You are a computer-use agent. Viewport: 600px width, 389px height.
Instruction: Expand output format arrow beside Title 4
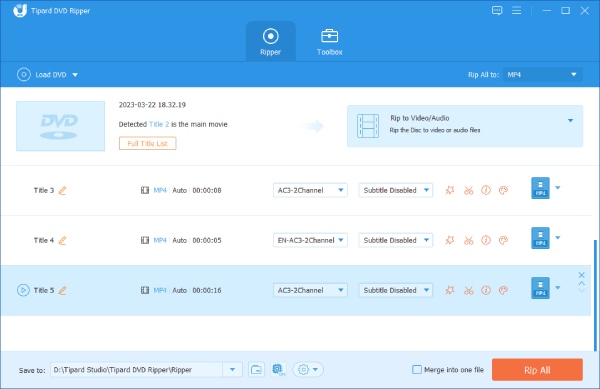(558, 238)
